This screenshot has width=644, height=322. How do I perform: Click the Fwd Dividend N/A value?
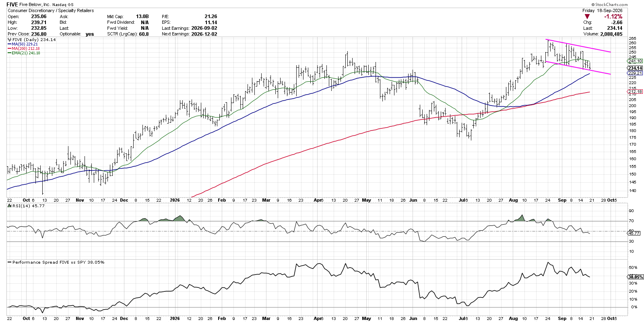(x=145, y=23)
